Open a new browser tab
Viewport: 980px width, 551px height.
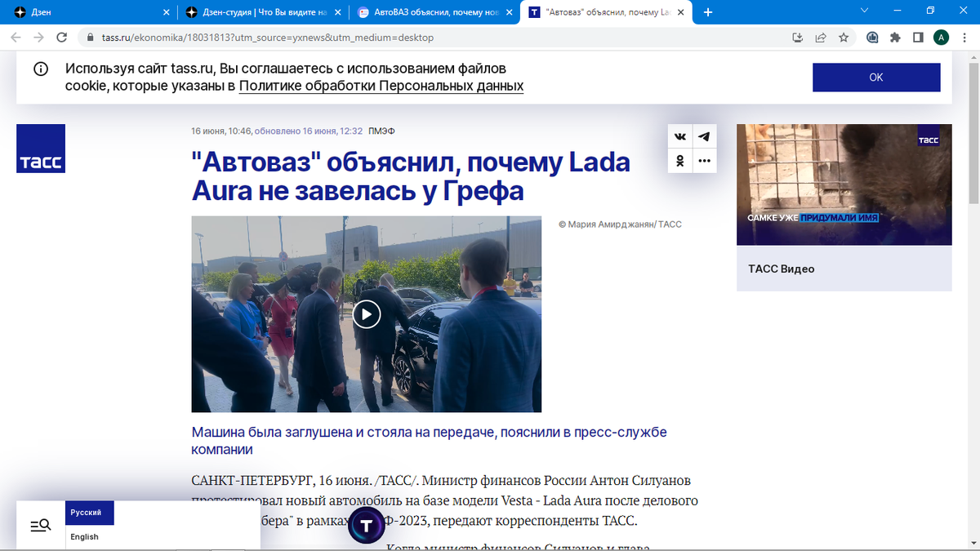[x=708, y=12]
